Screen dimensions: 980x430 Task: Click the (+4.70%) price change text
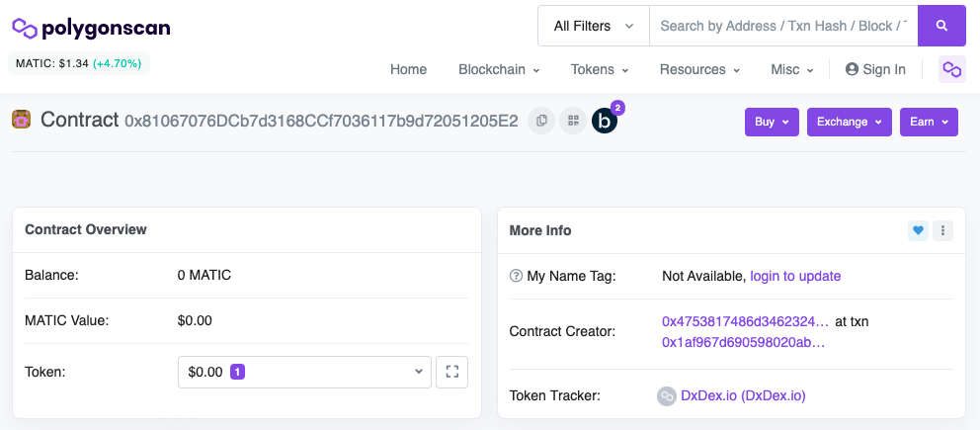tap(117, 63)
